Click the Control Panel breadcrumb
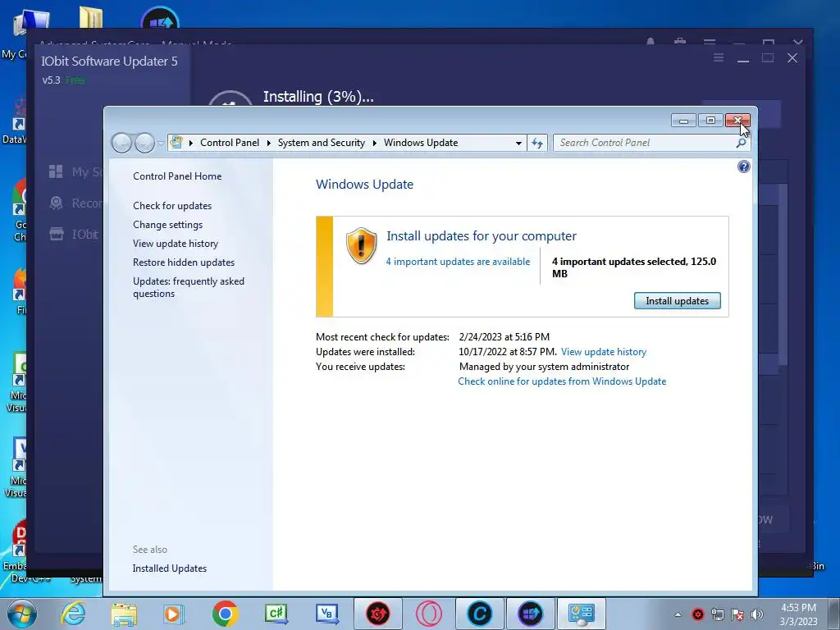Image resolution: width=840 pixels, height=630 pixels. [x=230, y=143]
